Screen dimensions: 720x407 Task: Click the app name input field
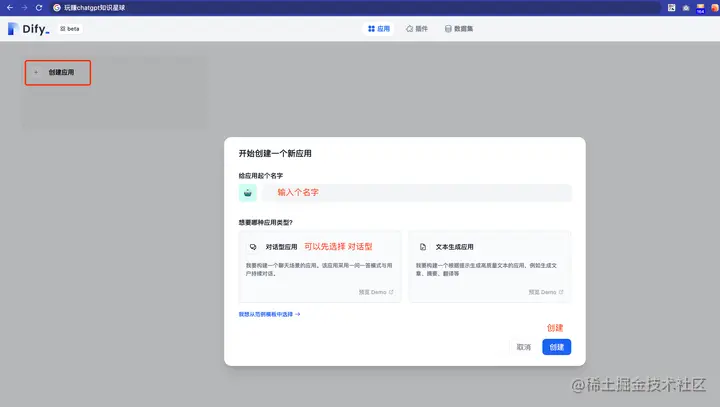(416, 193)
